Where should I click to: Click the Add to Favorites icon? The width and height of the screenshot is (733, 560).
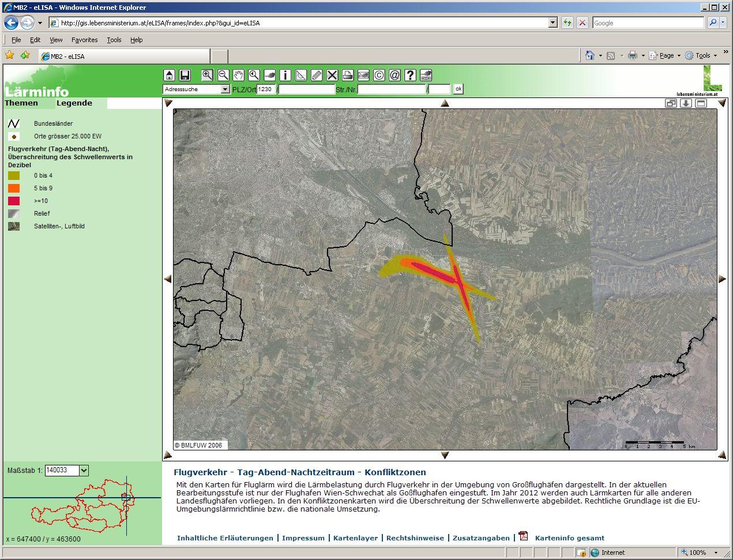[x=25, y=55]
